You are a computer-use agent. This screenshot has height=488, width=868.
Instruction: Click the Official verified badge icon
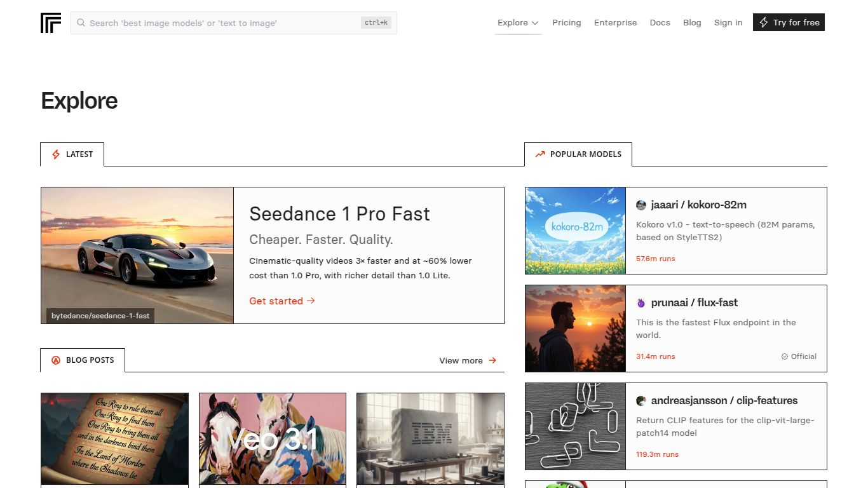(x=785, y=356)
